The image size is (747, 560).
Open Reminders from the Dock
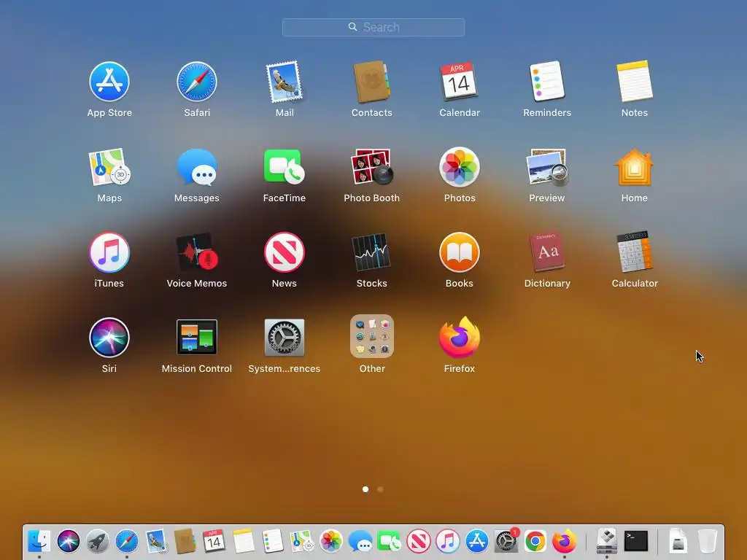273,542
